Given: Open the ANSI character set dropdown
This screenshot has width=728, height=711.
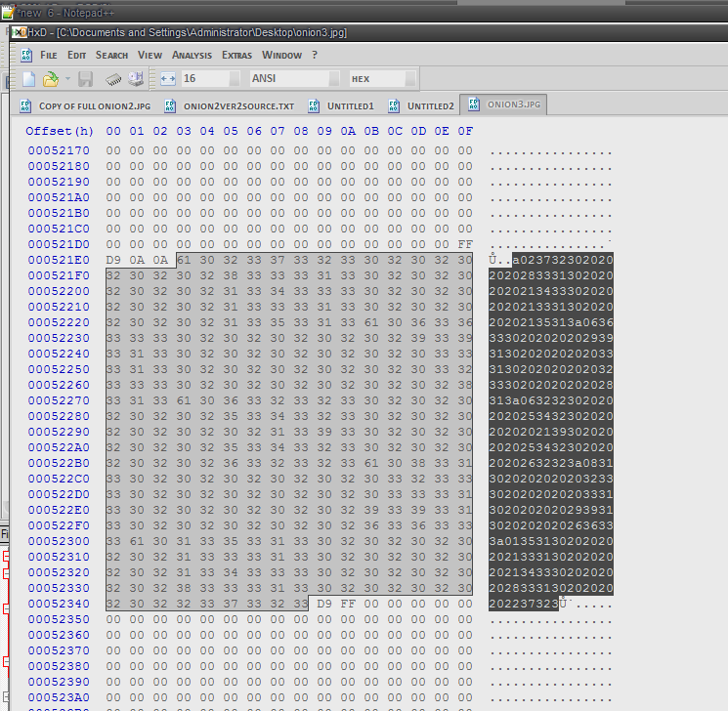Looking at the screenshot, I should (334, 79).
